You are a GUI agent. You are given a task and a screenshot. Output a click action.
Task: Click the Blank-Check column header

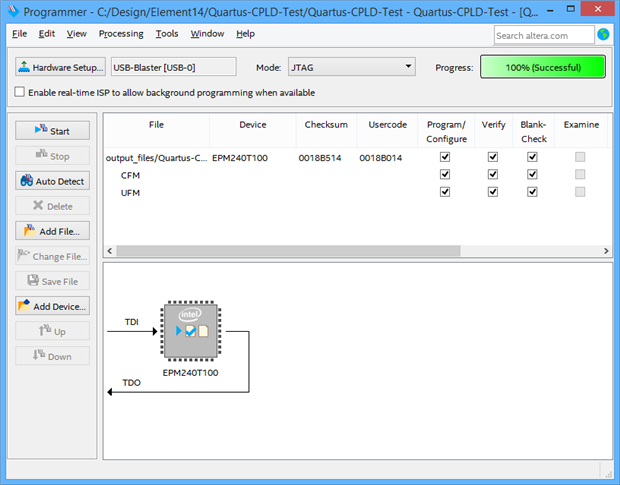point(534,132)
